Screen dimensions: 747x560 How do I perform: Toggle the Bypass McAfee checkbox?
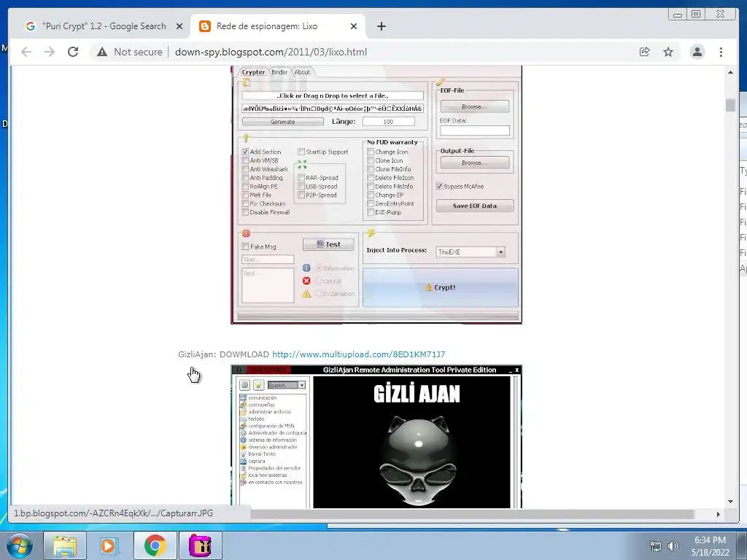pos(439,186)
